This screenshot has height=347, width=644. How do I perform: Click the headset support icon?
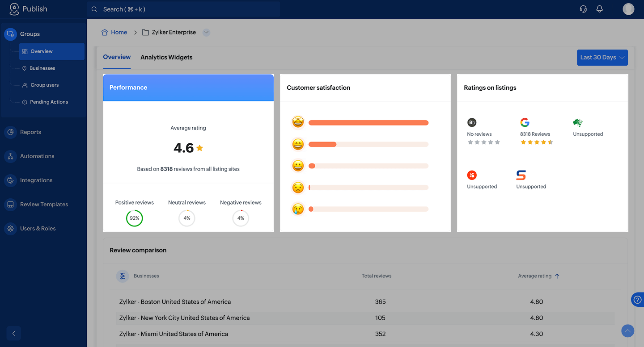point(583,9)
